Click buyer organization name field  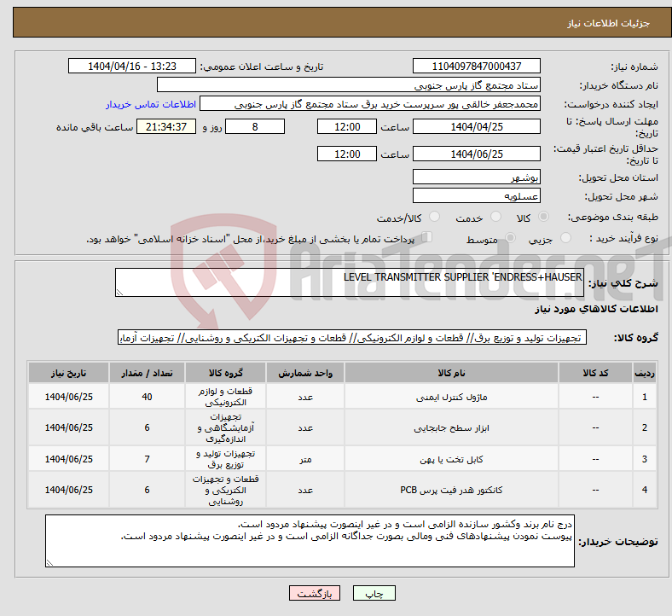349,84
